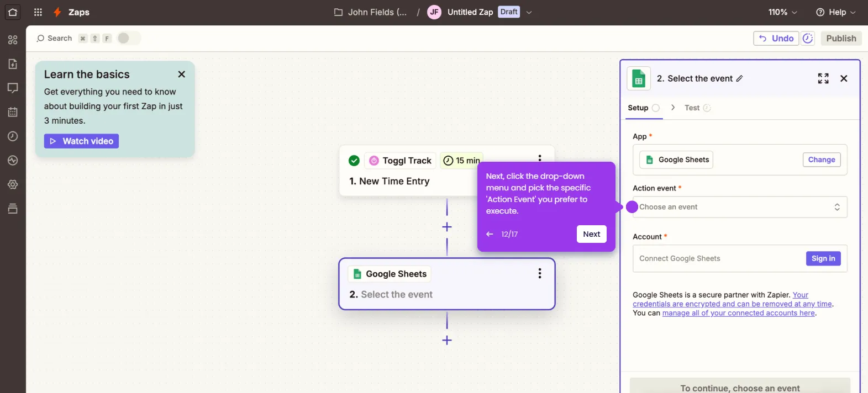Switch to the Test tab

click(x=697, y=108)
